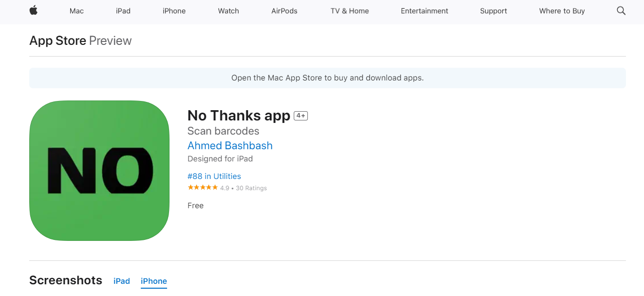The image size is (644, 296).
Task: Open developer Ahmed Bashbash link
Action: point(230,145)
